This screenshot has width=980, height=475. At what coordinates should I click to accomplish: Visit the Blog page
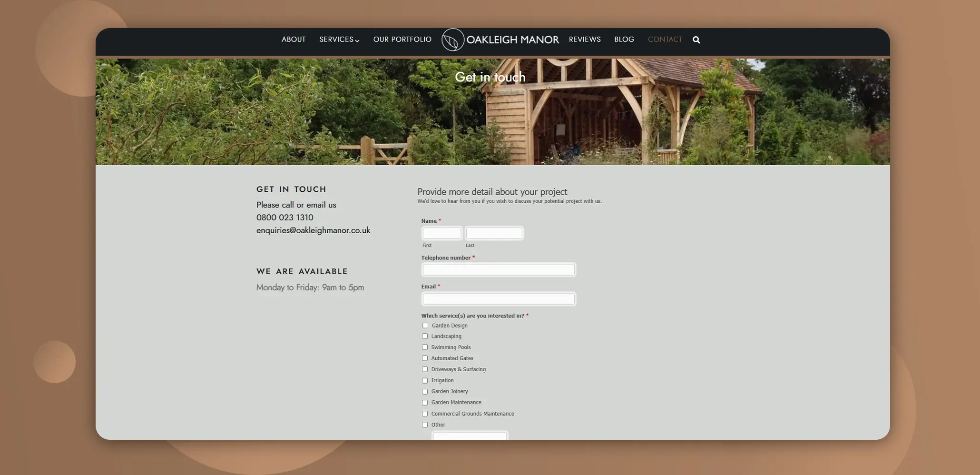tap(624, 40)
